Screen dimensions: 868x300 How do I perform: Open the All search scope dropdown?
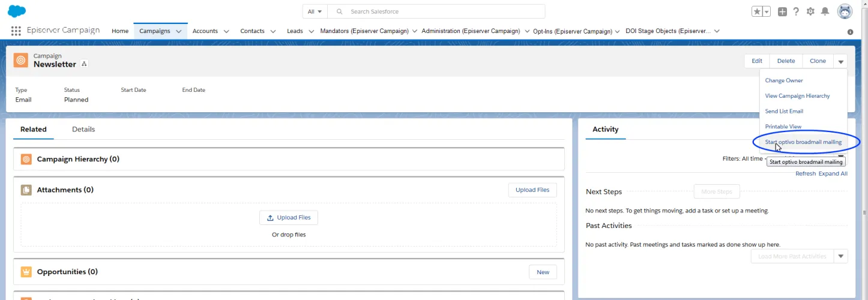point(315,11)
